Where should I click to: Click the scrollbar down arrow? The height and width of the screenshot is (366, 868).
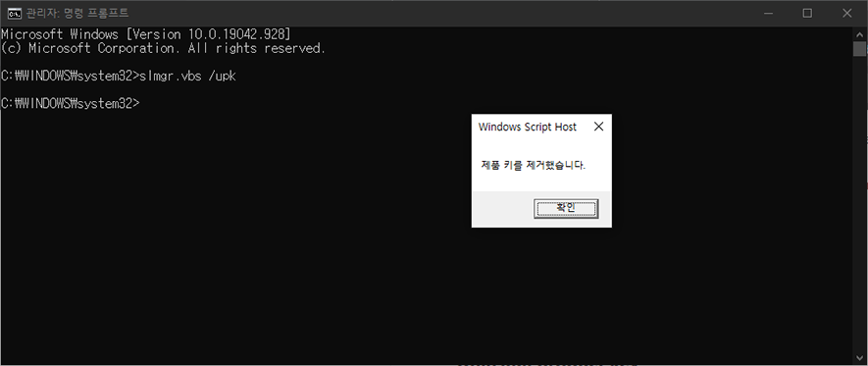pyautogui.click(x=859, y=358)
